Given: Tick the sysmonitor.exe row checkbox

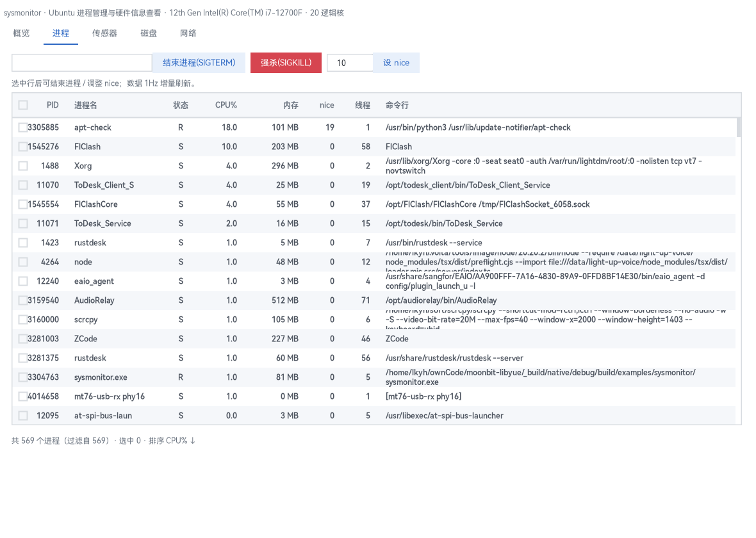Looking at the screenshot, I should (23, 377).
